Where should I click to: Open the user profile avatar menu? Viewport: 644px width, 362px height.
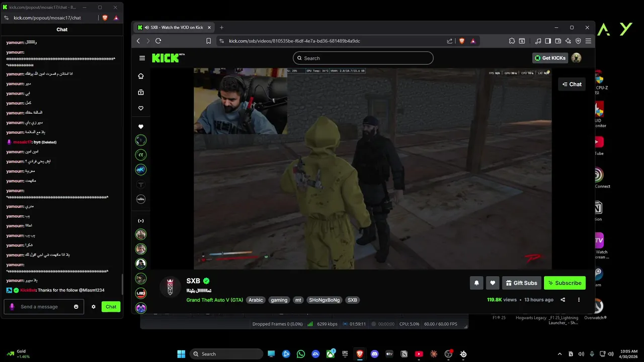pyautogui.click(x=577, y=58)
